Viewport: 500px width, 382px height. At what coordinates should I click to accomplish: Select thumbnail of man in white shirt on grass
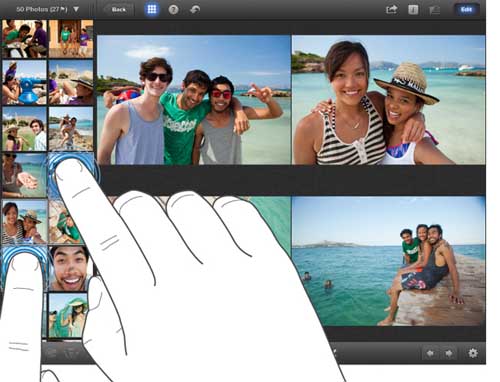[x=25, y=129]
